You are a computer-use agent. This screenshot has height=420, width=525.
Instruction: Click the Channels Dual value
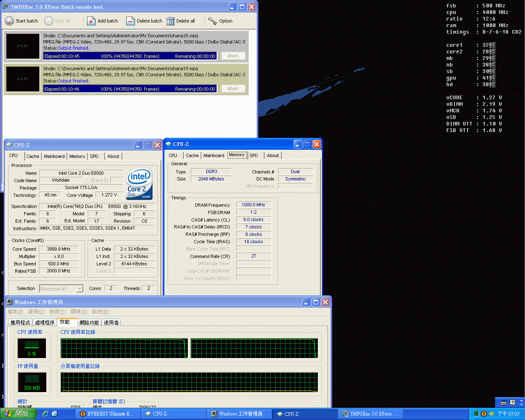pos(295,171)
